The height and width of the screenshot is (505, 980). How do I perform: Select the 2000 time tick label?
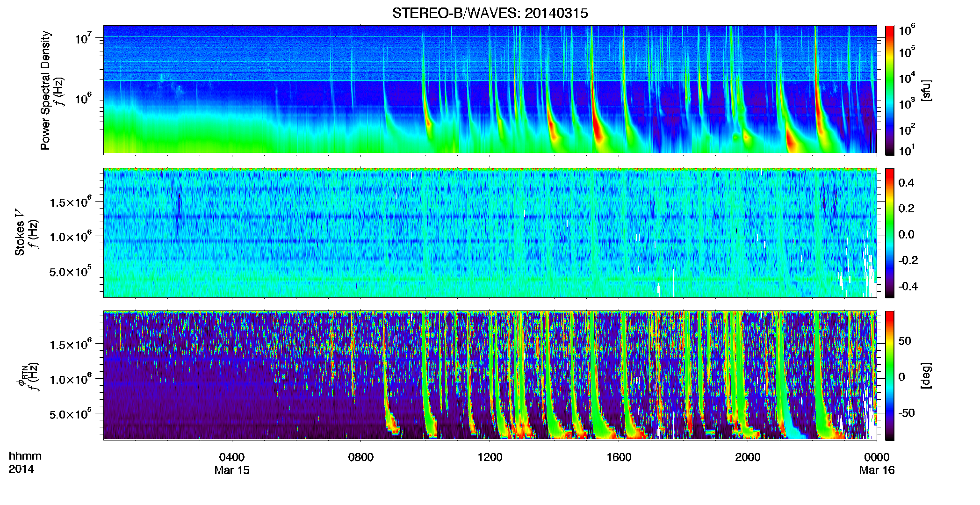(748, 457)
